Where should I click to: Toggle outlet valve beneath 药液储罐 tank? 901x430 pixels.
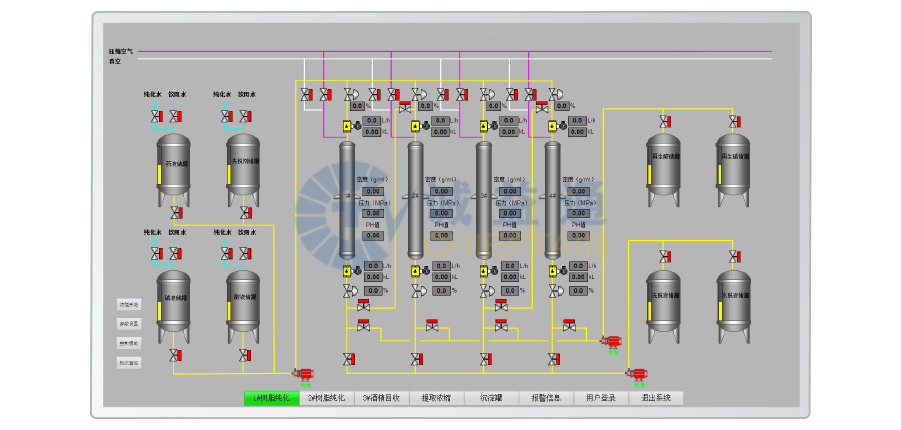pyautogui.click(x=175, y=213)
